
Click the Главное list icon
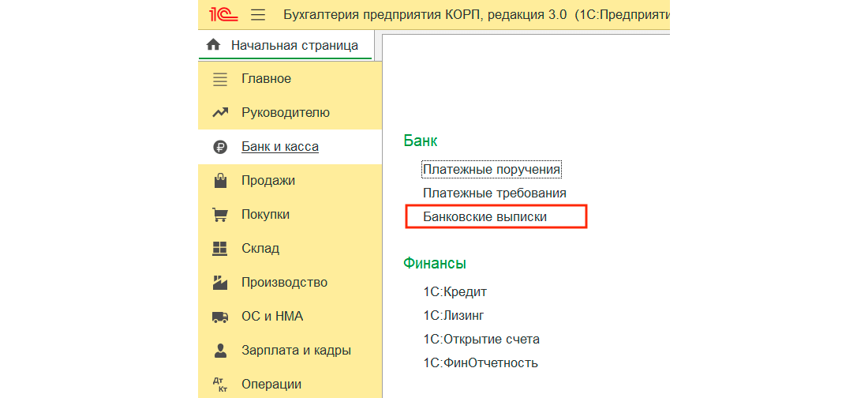(220, 79)
